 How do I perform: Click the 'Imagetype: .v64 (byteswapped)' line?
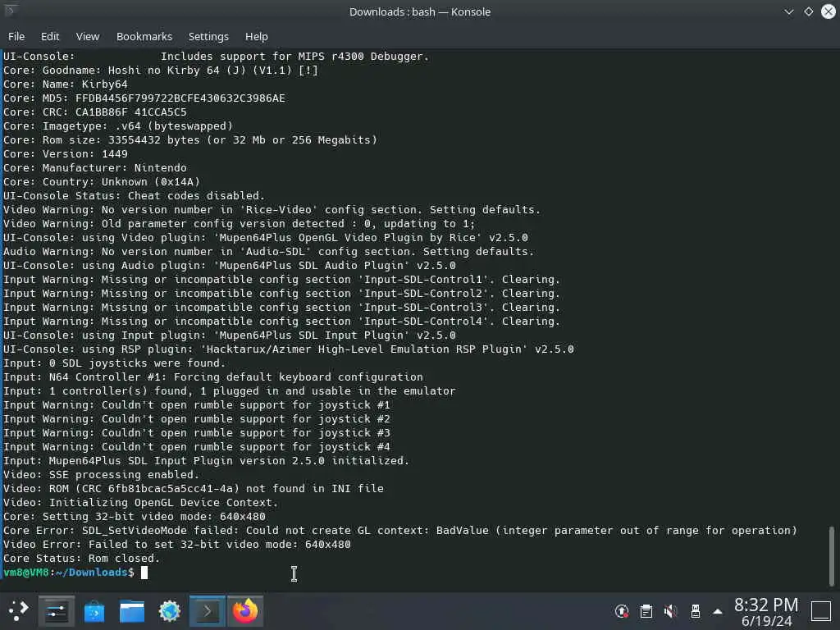coord(118,126)
